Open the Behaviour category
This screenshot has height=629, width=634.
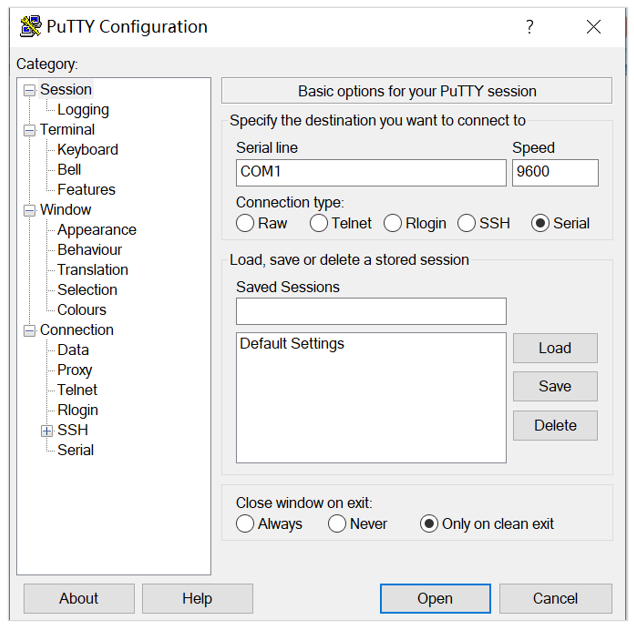89,249
